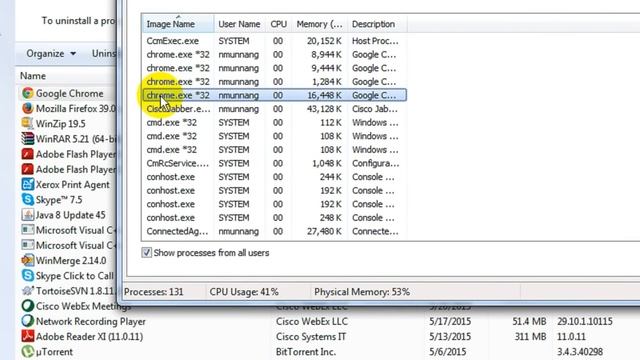Select conhost.exe process using 248 K
640x360 pixels.
click(x=274, y=218)
